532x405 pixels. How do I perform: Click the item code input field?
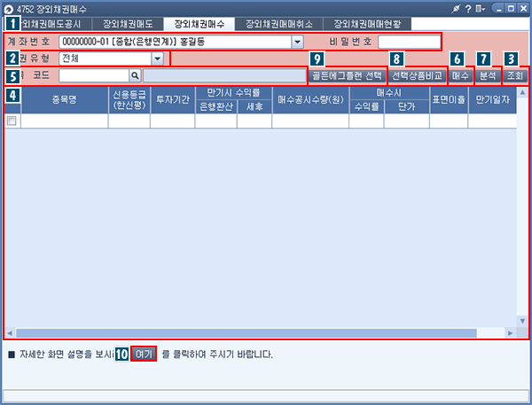(94, 75)
